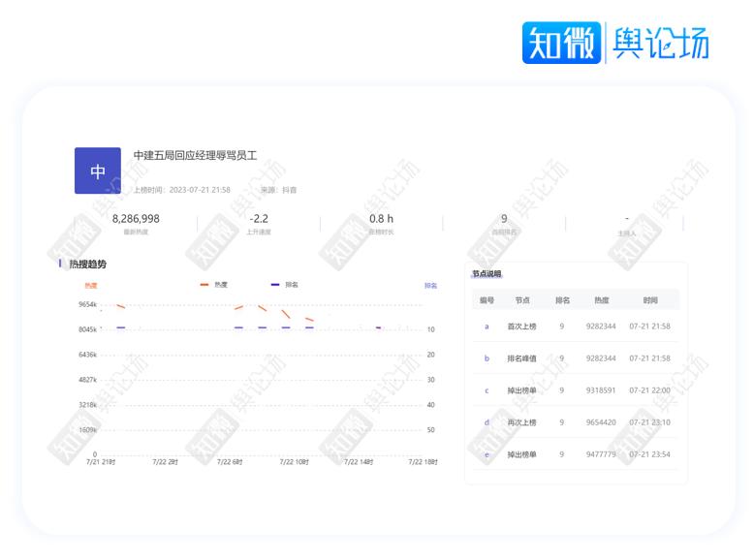The width and height of the screenshot is (754, 560).
Task: Click the 舆论场 logo text
Action: pyautogui.click(x=660, y=44)
